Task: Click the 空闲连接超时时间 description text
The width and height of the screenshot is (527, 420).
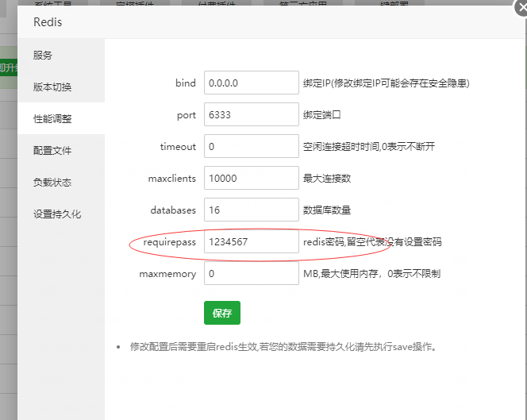Action: click(x=369, y=147)
